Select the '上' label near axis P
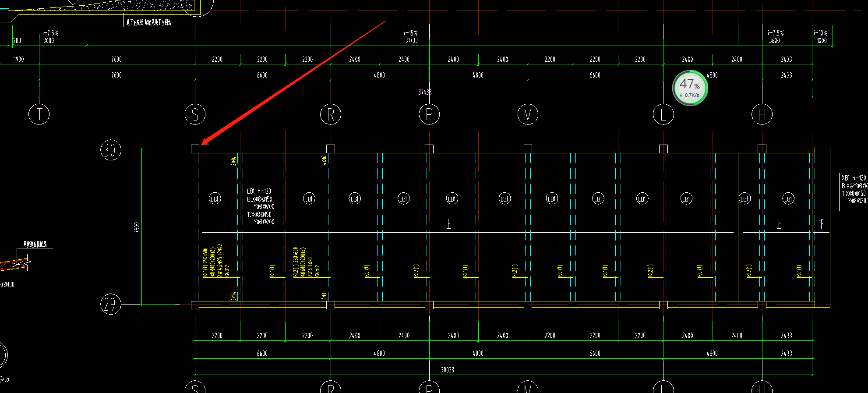The image size is (868, 393). (448, 224)
